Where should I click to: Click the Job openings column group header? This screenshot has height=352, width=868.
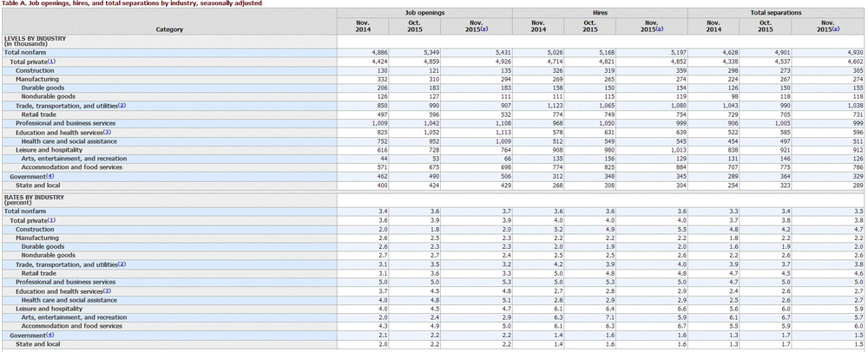[x=424, y=14]
